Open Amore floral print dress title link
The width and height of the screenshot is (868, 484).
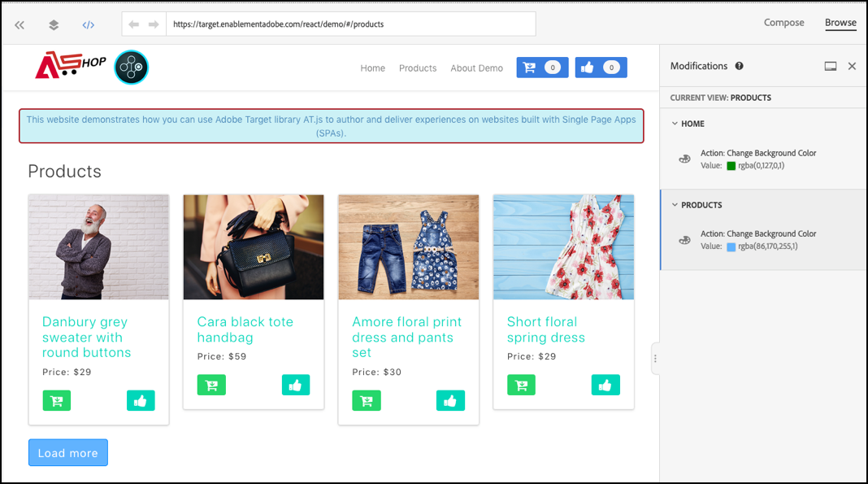coord(407,338)
